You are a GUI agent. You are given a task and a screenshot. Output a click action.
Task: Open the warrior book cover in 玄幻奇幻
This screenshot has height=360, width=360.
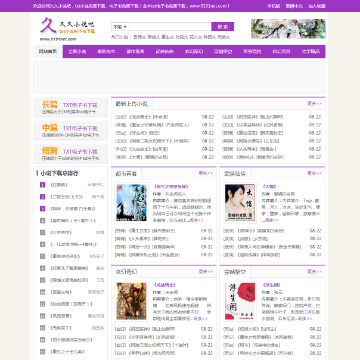tap(131, 301)
